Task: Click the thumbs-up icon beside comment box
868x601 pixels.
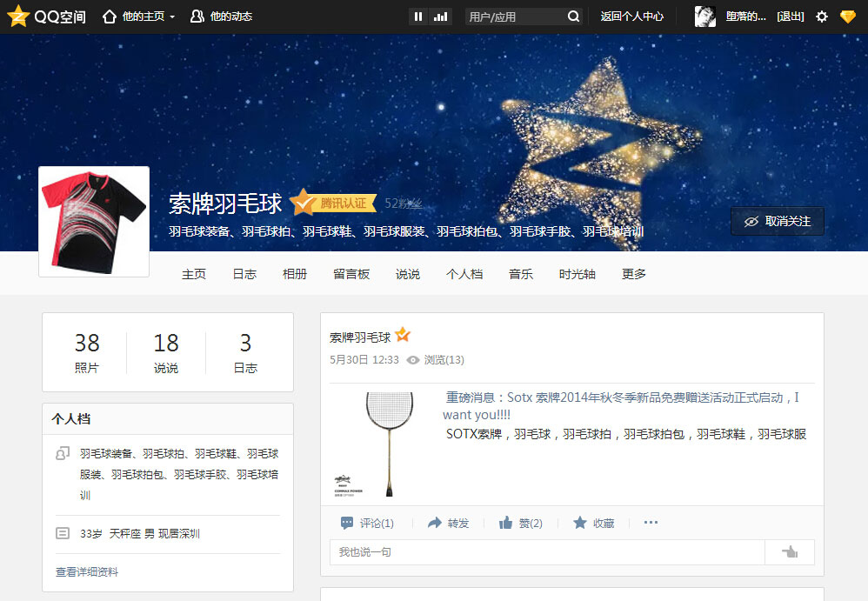Action: [790, 552]
